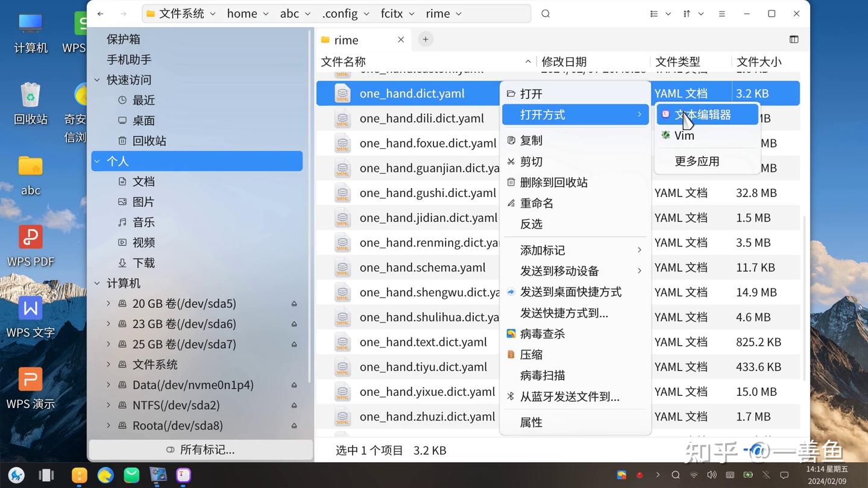Screen dimensions: 868x488
Task: Open the main hamburger menu
Action: (721, 13)
